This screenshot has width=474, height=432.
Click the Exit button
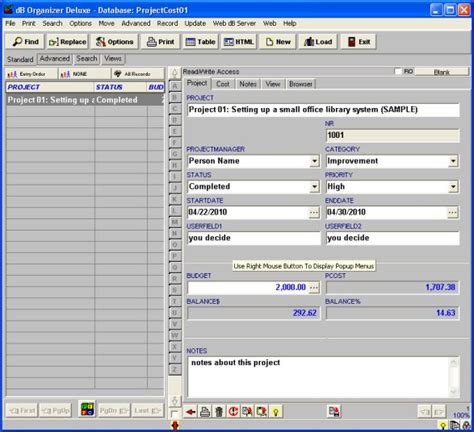(x=359, y=42)
